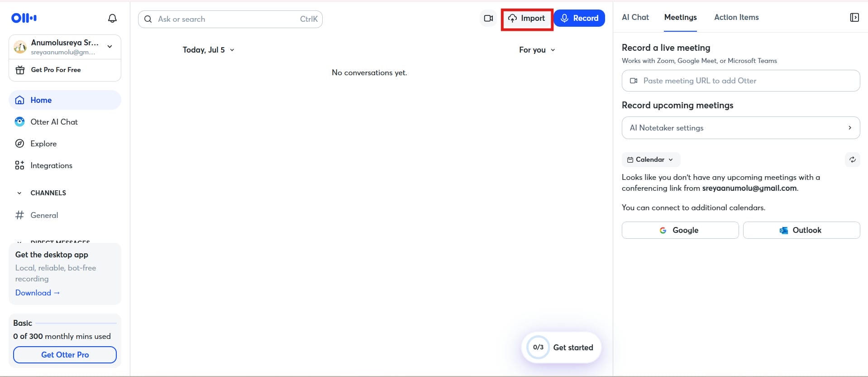Start a recording with Record button
The width and height of the screenshot is (868, 377).
[579, 19]
